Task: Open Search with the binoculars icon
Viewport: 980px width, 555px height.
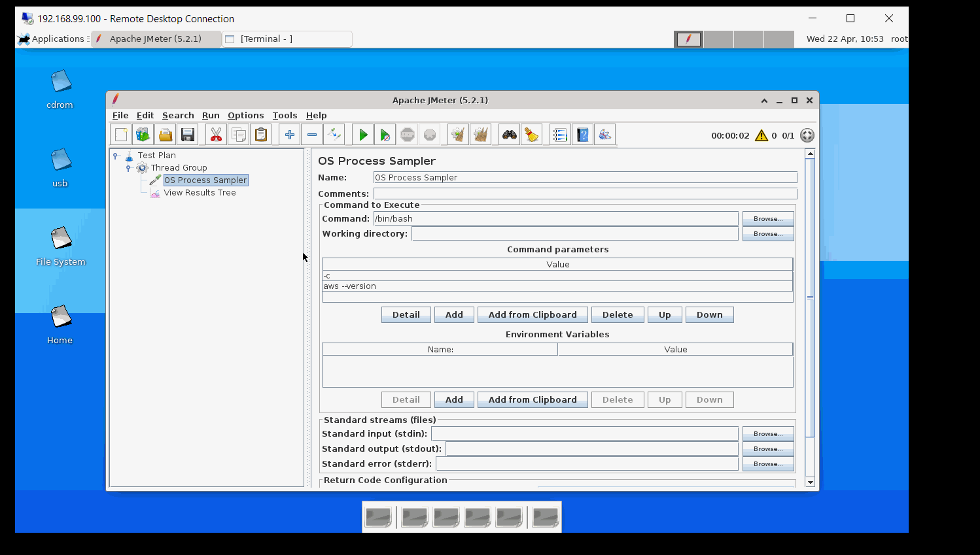Action: [x=509, y=135]
